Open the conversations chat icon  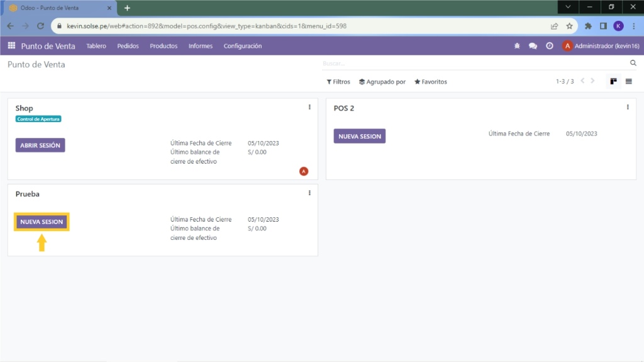click(533, 46)
